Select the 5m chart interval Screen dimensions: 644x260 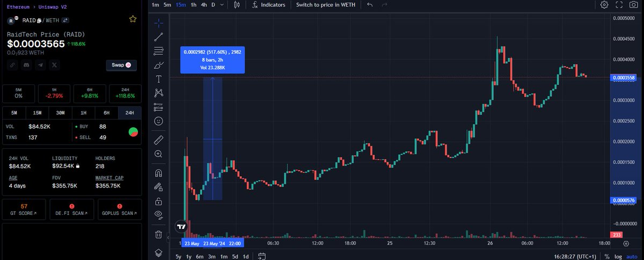pos(167,5)
